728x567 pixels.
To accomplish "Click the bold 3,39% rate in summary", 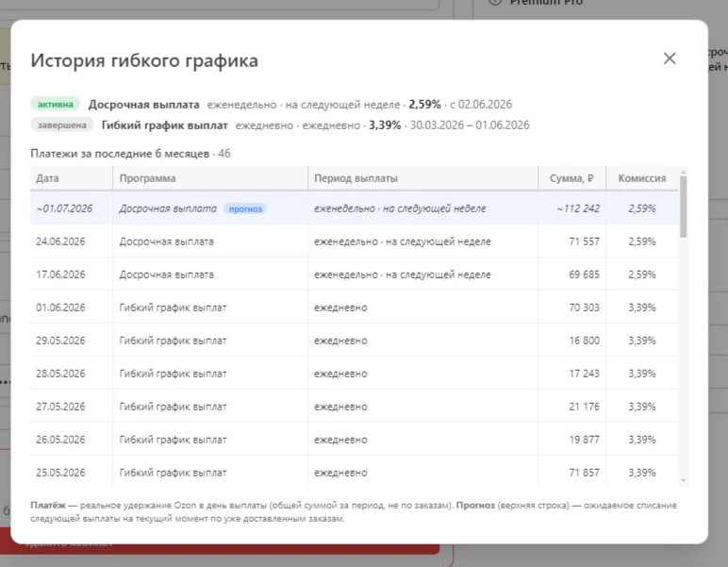I will (385, 125).
